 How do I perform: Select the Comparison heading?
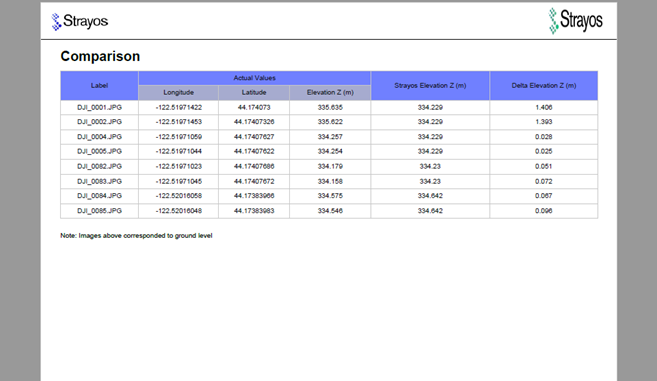point(100,56)
